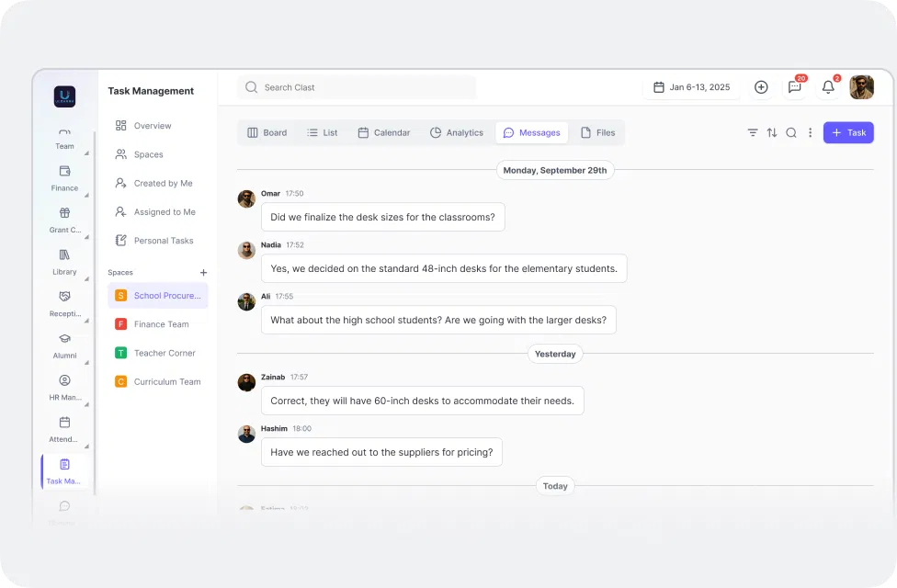This screenshot has height=588, width=897.
Task: Select the Curriculum Team space
Action: [x=158, y=381]
